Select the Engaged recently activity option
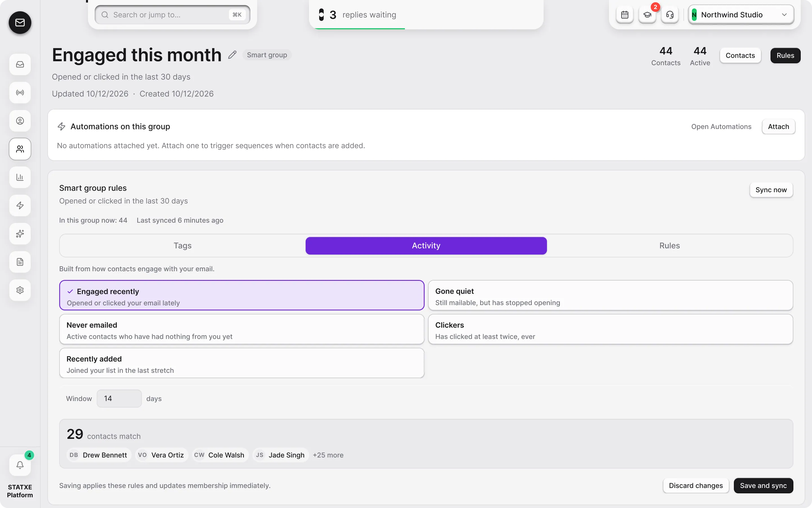This screenshot has width=812, height=508. click(242, 295)
